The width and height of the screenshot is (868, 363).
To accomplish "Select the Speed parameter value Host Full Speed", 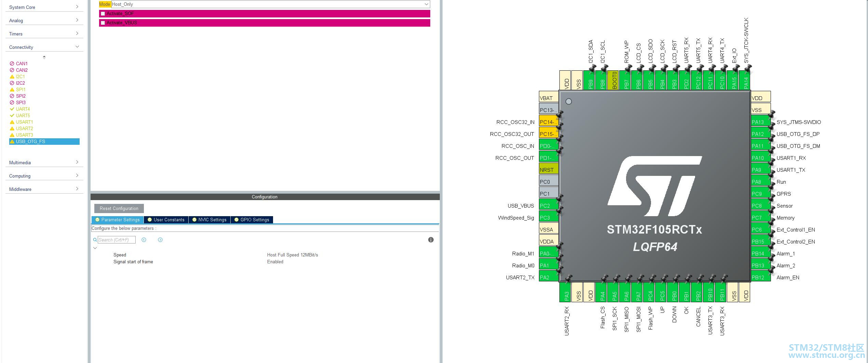I will tap(293, 255).
